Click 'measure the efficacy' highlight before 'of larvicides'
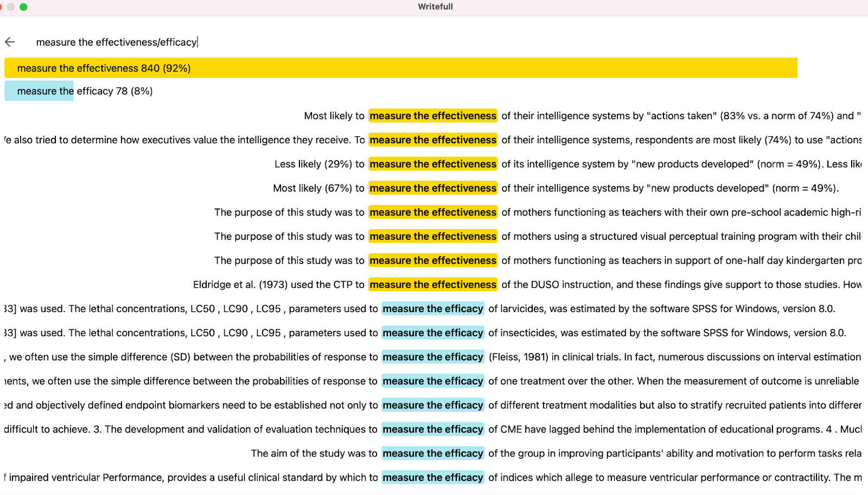868x495 pixels. (433, 309)
